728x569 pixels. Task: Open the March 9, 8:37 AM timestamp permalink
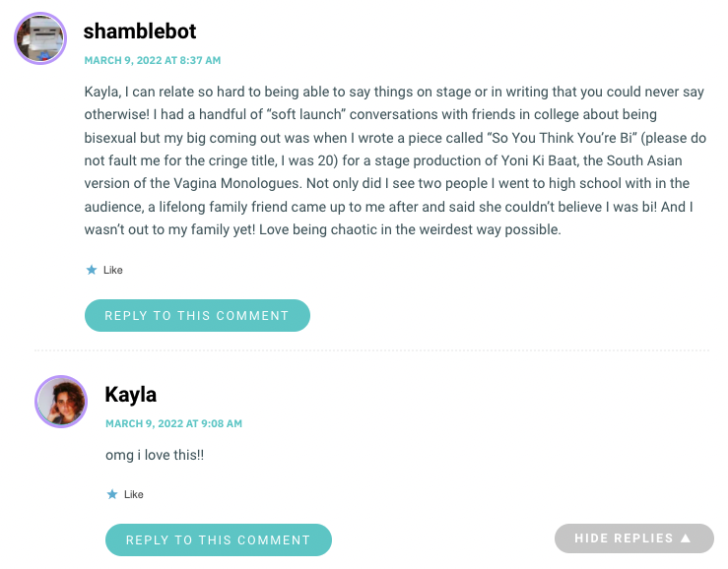[x=153, y=60]
